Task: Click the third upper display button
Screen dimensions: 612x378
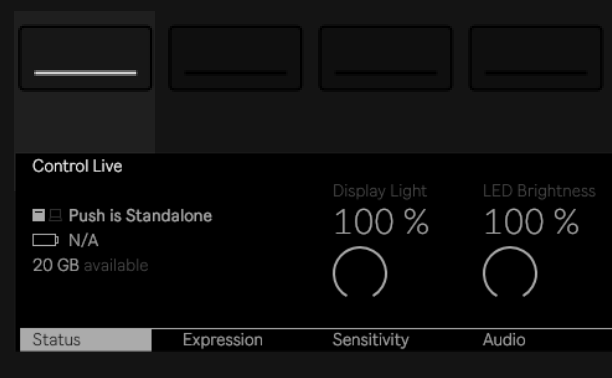Action: [x=385, y=58]
